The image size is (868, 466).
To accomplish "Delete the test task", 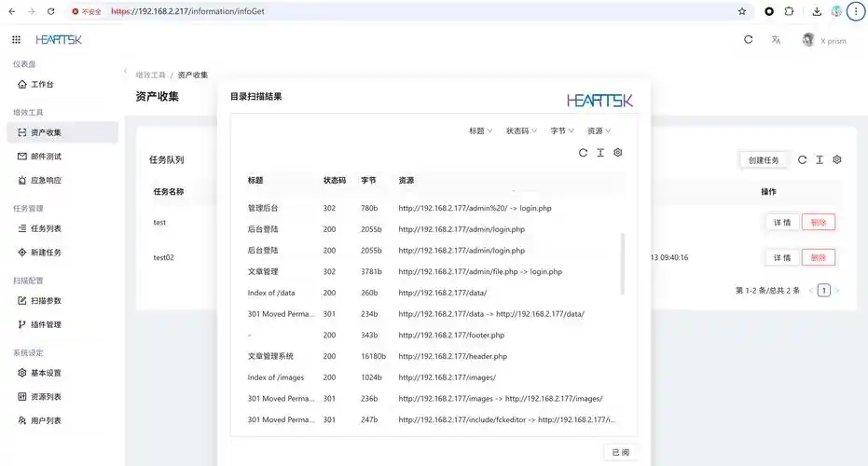I will [819, 223].
